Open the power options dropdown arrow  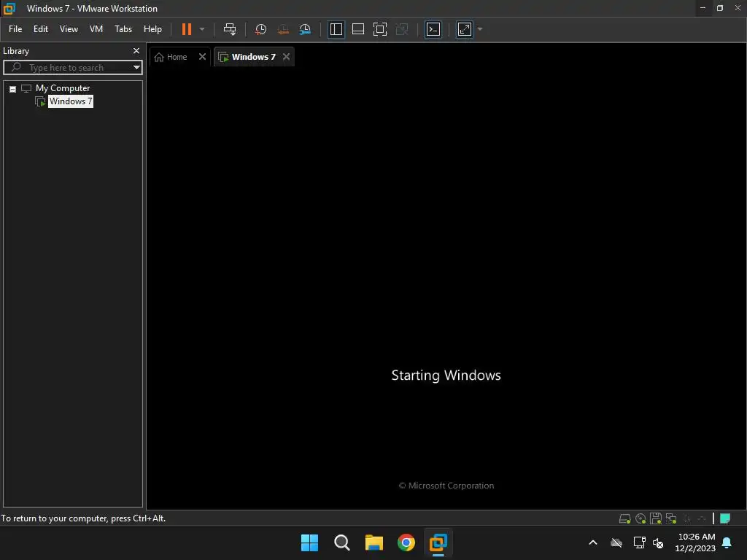tap(202, 29)
